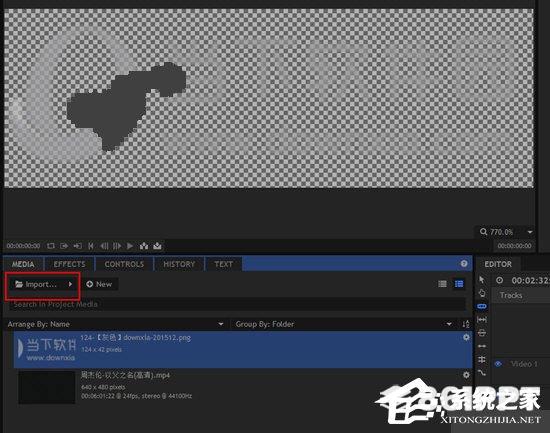Select the arrow Selection tool in editor

pyautogui.click(x=482, y=279)
